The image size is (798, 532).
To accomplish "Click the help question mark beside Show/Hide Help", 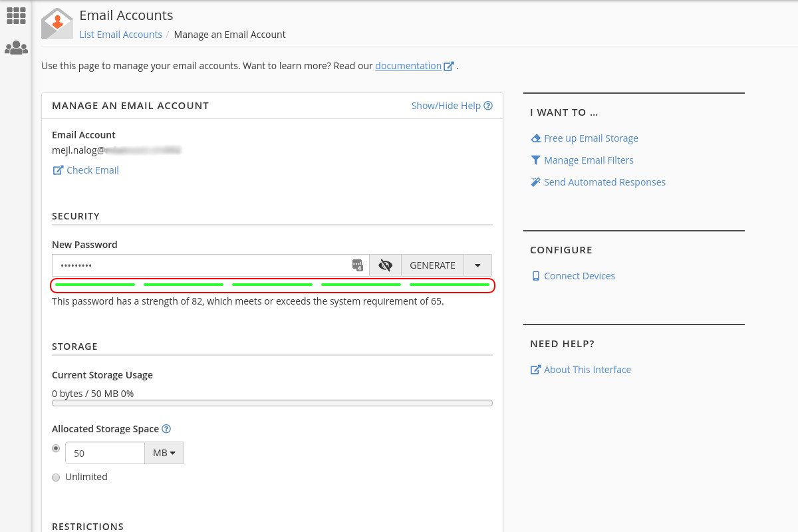I will [488, 106].
